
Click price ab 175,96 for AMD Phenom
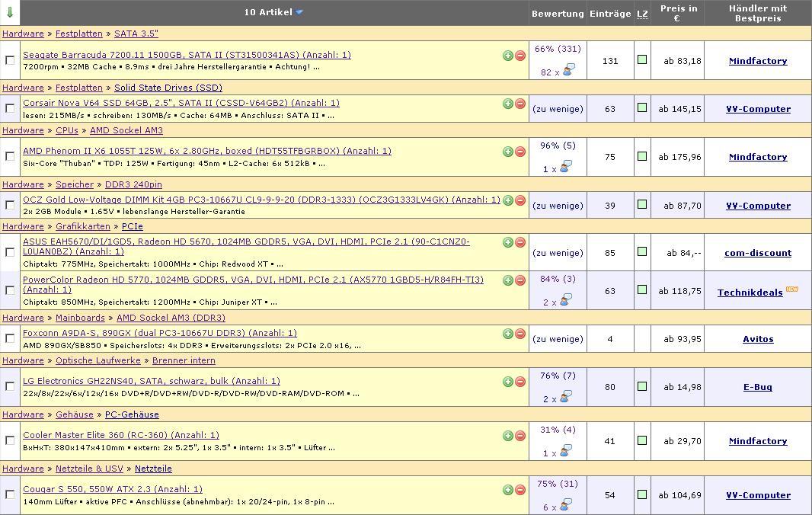click(679, 156)
